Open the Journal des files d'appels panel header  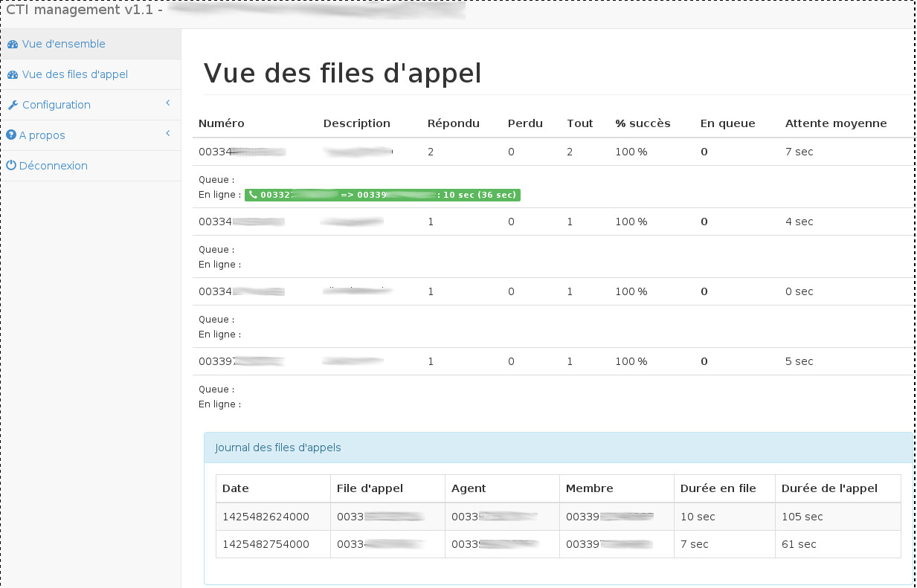pos(278,448)
